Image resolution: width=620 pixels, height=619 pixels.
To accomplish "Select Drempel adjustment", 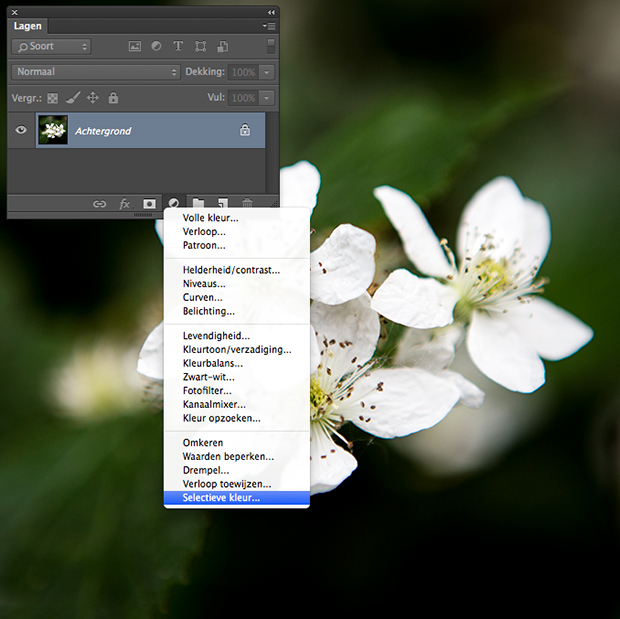I will [236, 470].
